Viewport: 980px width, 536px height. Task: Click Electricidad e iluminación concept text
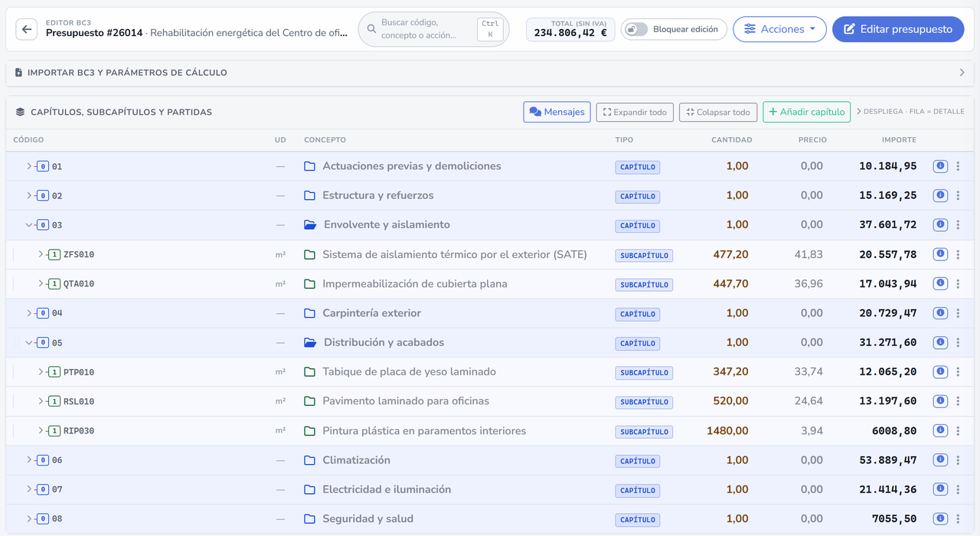387,489
